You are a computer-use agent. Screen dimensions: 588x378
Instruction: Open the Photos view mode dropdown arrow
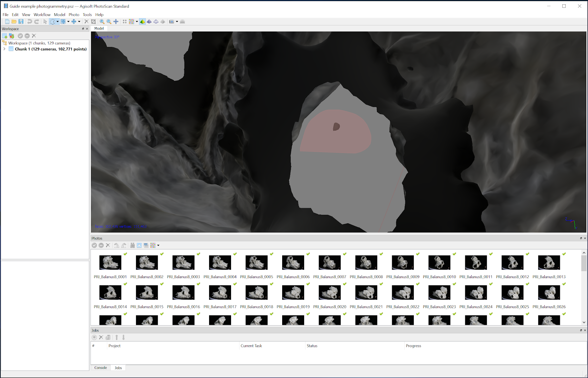[x=158, y=245]
